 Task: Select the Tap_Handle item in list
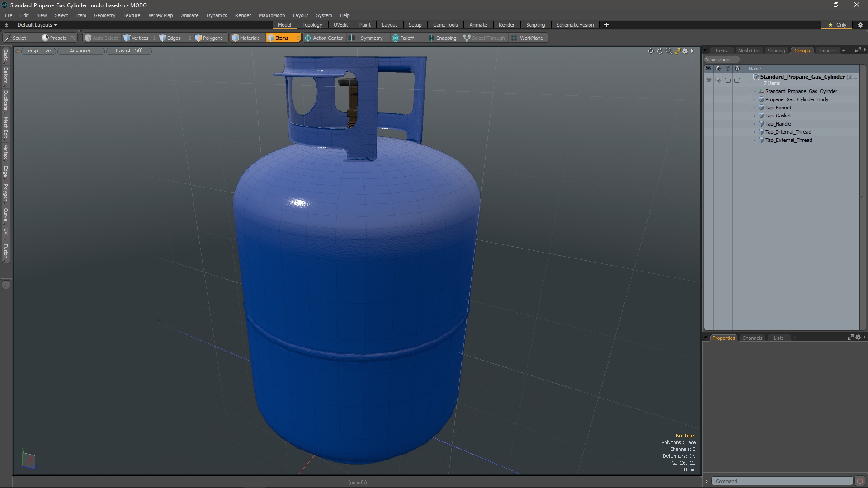(778, 124)
